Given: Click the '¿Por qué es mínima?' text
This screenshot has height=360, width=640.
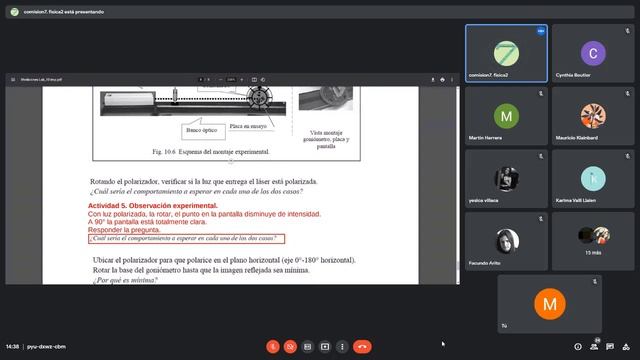Looking at the screenshot, I should click(x=125, y=280).
